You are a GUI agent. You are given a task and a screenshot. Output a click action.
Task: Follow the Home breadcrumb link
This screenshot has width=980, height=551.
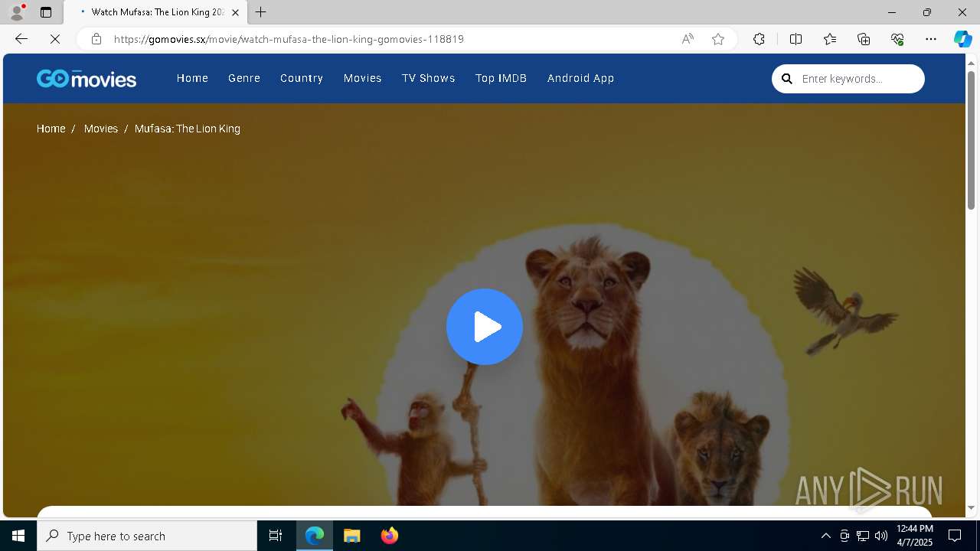[51, 129]
